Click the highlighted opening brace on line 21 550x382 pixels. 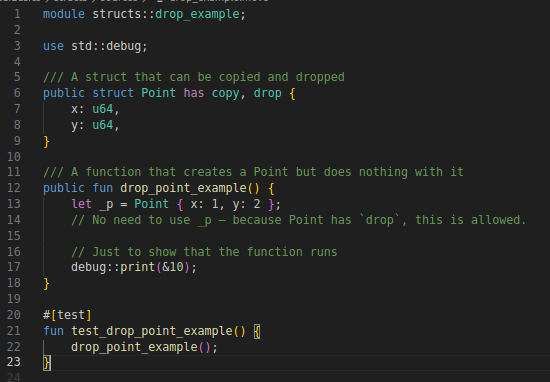[257, 331]
